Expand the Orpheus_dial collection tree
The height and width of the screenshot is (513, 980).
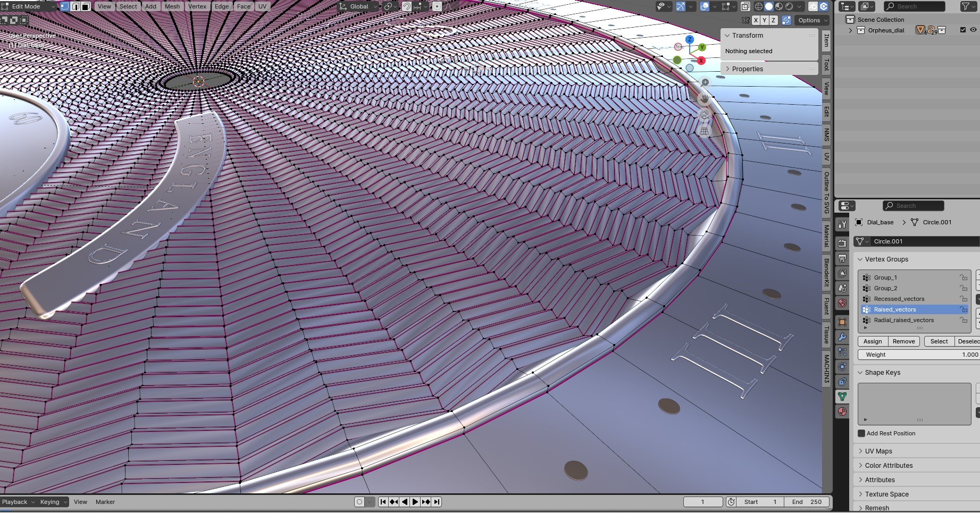click(x=850, y=30)
